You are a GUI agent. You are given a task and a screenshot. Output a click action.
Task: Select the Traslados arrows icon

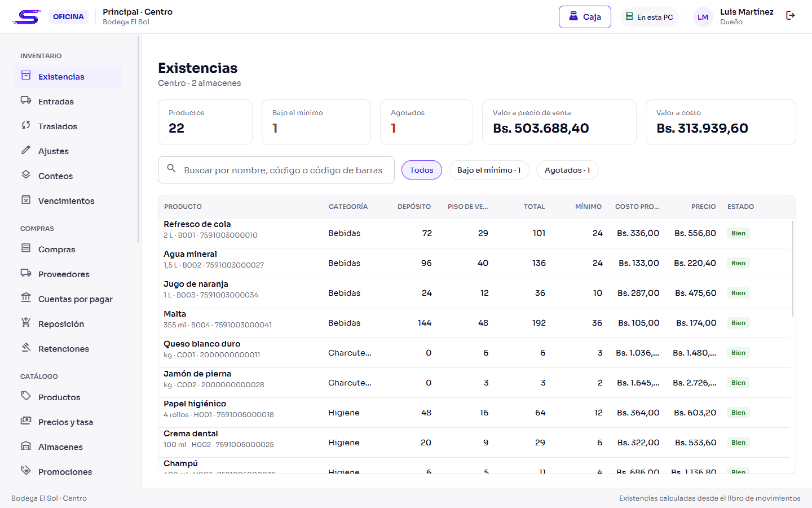coord(26,125)
